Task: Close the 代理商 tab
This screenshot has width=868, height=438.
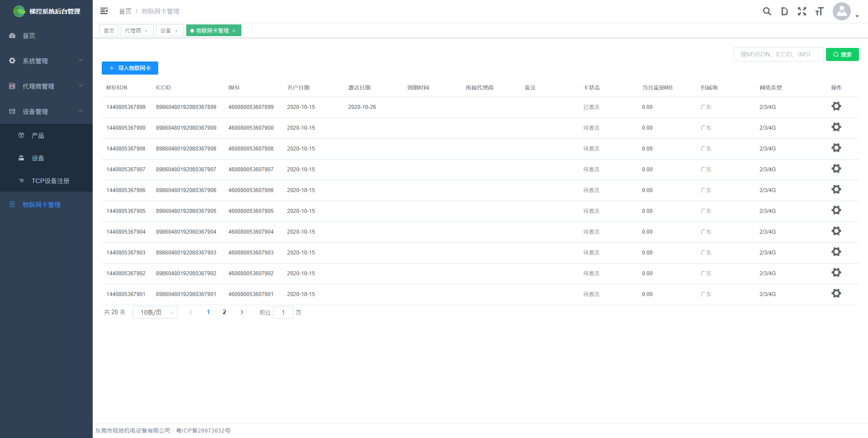Action: (x=146, y=31)
